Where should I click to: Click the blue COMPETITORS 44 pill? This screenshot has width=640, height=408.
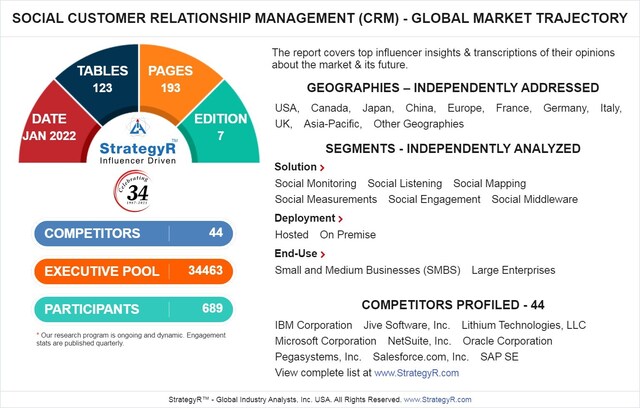[x=133, y=233]
